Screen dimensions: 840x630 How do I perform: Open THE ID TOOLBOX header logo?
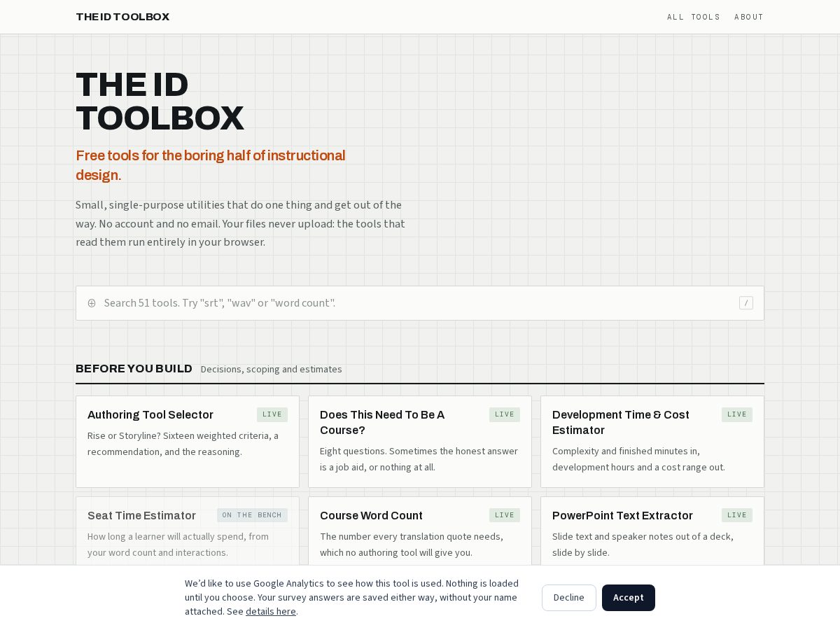pyautogui.click(x=122, y=17)
